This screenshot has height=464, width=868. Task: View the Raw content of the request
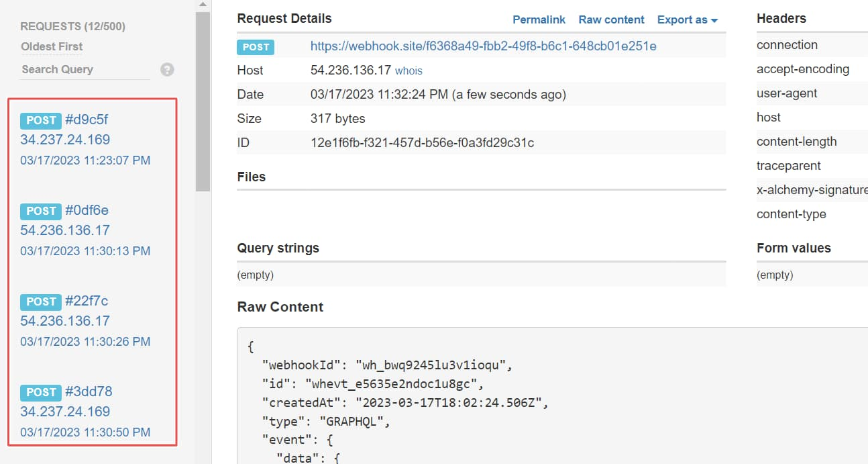(x=611, y=19)
